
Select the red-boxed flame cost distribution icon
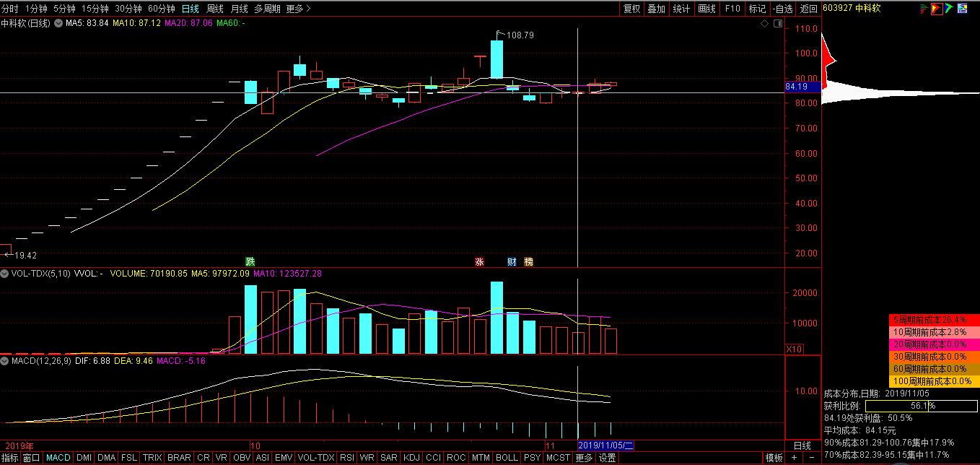point(937,9)
